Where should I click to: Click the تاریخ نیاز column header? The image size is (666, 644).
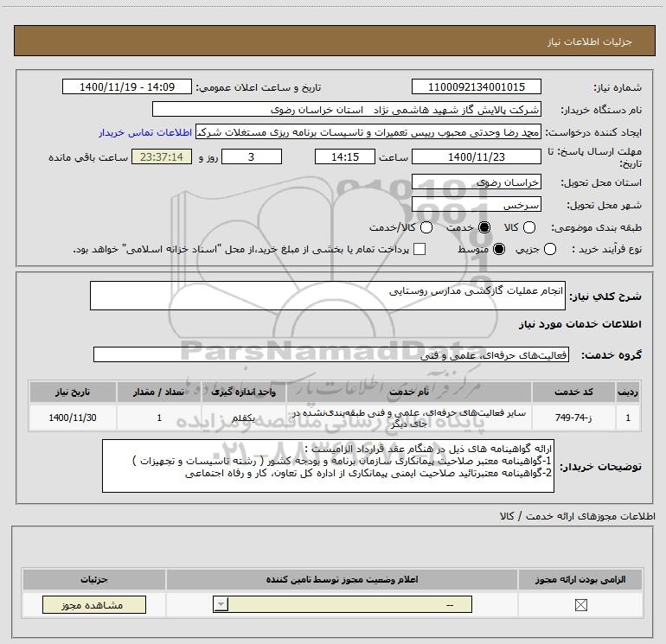73,392
